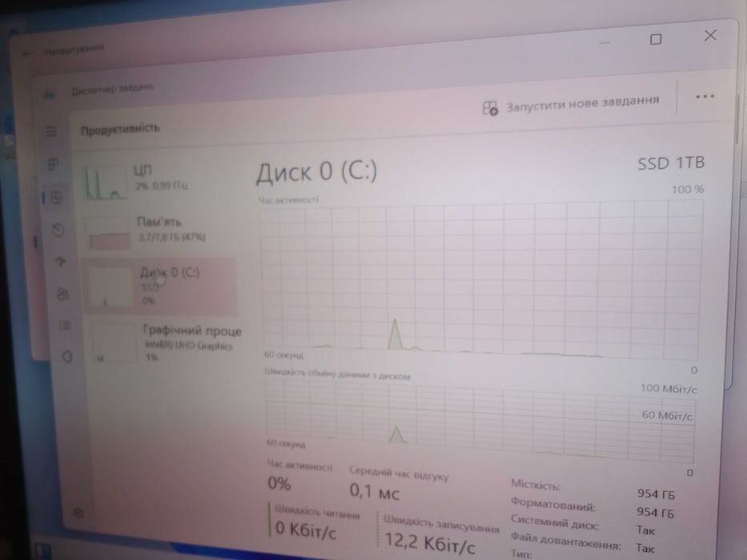Viewport: 747px width, 560px height.
Task: Click the '0 Кбіт/с' read speed value
Action: coord(306,529)
